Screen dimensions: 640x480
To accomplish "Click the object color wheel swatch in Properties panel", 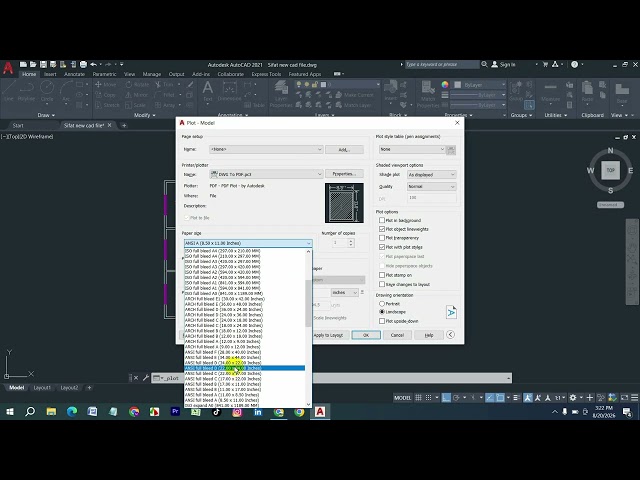I will (445, 84).
